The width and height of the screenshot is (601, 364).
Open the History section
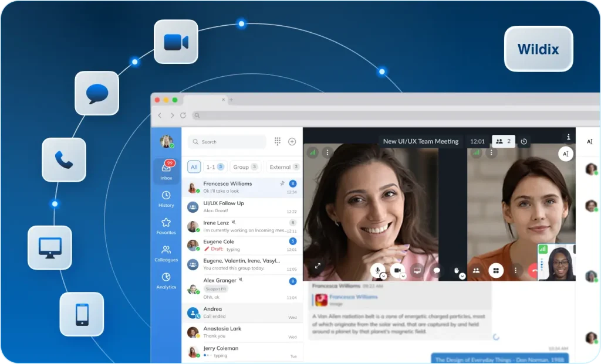point(166,199)
